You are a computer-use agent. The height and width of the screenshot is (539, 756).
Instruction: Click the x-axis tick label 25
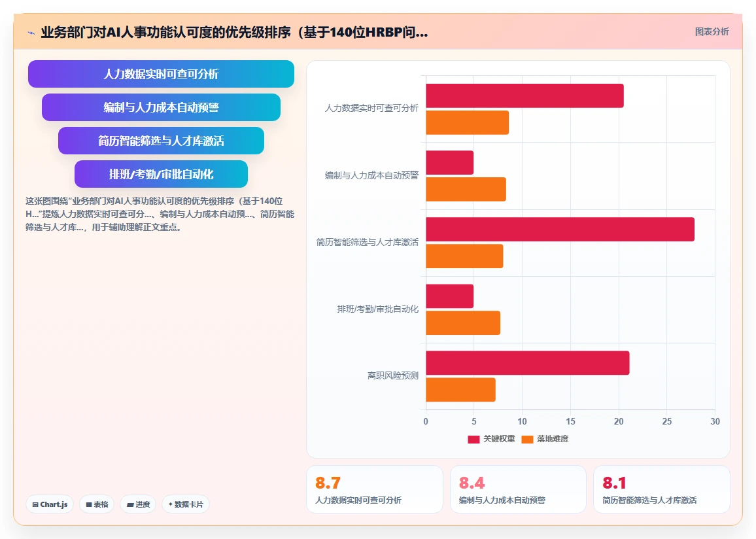[x=667, y=422]
